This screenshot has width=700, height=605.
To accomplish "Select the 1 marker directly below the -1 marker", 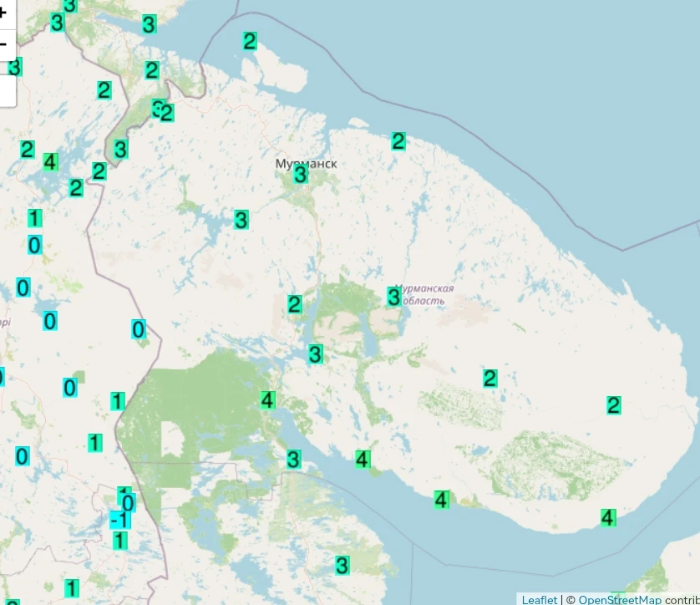I will coord(119,541).
